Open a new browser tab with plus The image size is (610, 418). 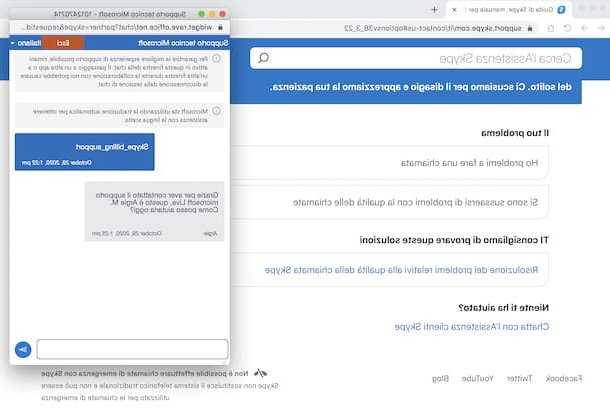[435, 10]
